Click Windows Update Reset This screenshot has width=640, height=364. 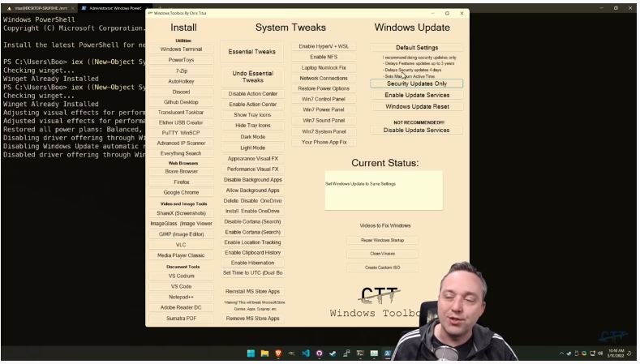(417, 106)
